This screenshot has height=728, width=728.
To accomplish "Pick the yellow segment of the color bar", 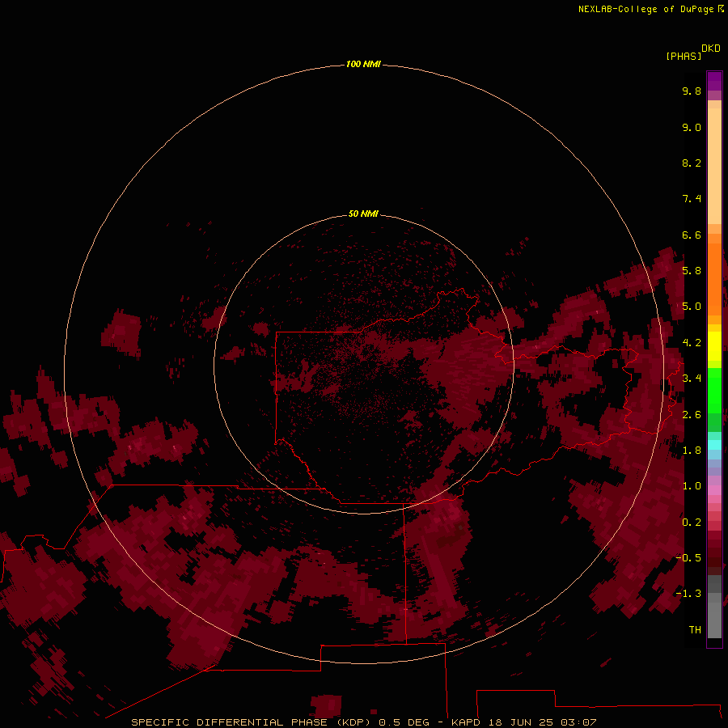I will coord(714,346).
